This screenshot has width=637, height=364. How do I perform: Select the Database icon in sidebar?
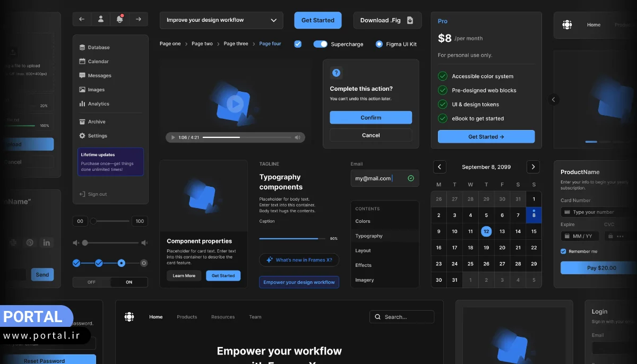[82, 47]
